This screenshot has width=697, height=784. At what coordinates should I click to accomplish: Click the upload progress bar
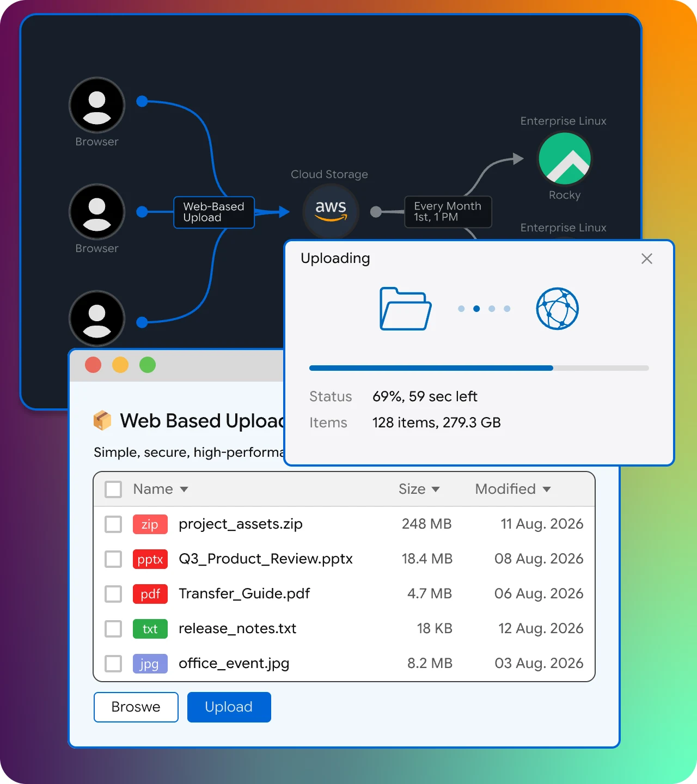click(479, 368)
